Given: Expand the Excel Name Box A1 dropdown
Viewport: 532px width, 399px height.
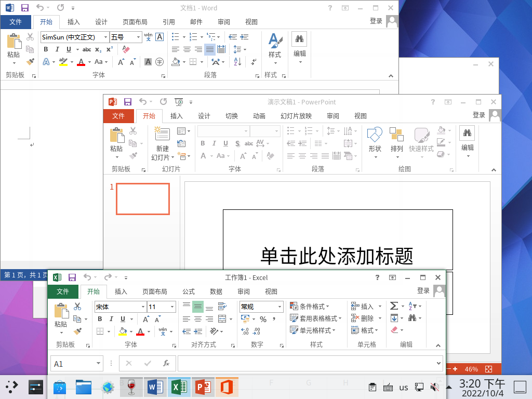Looking at the screenshot, I should click(98, 363).
